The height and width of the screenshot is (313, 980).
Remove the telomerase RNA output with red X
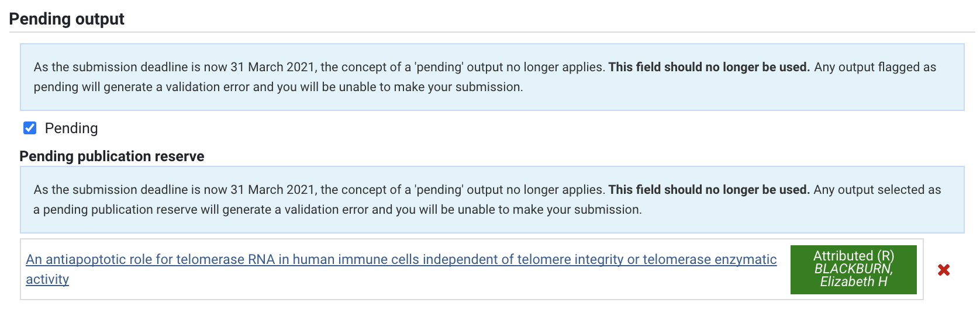(x=943, y=270)
